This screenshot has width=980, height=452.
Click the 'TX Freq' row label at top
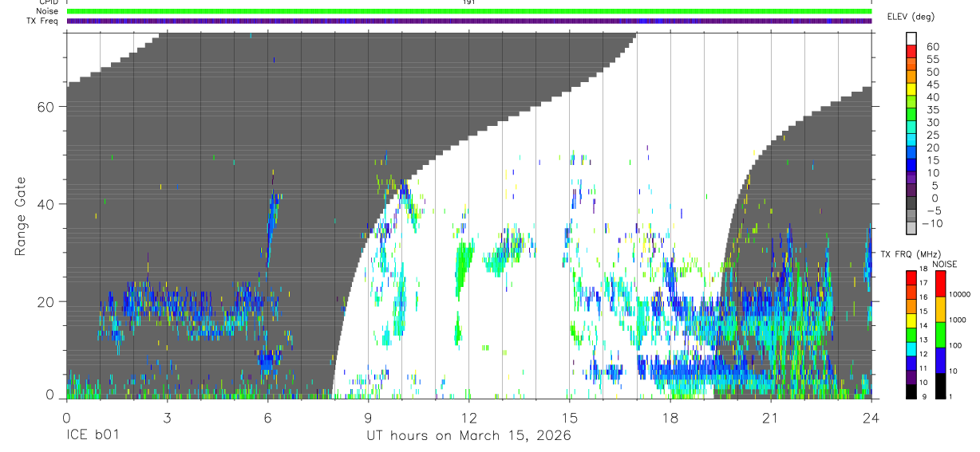tap(44, 21)
